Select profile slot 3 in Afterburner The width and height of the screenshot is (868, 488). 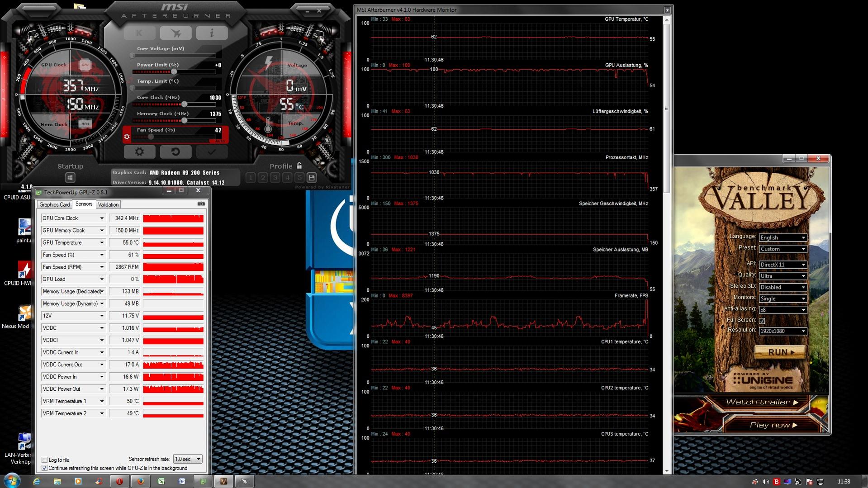pyautogui.click(x=275, y=178)
